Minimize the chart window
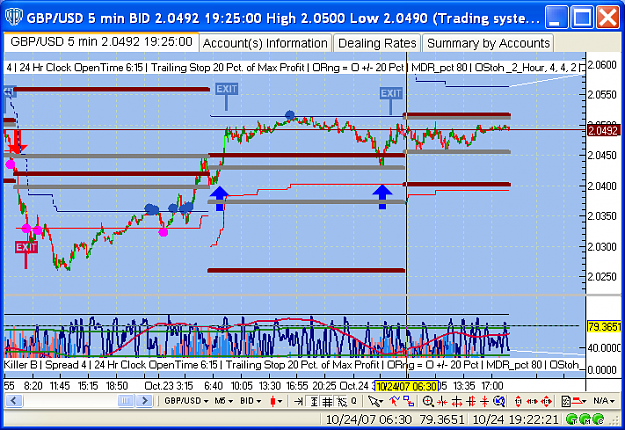This screenshot has width=625, height=430. (556, 17)
